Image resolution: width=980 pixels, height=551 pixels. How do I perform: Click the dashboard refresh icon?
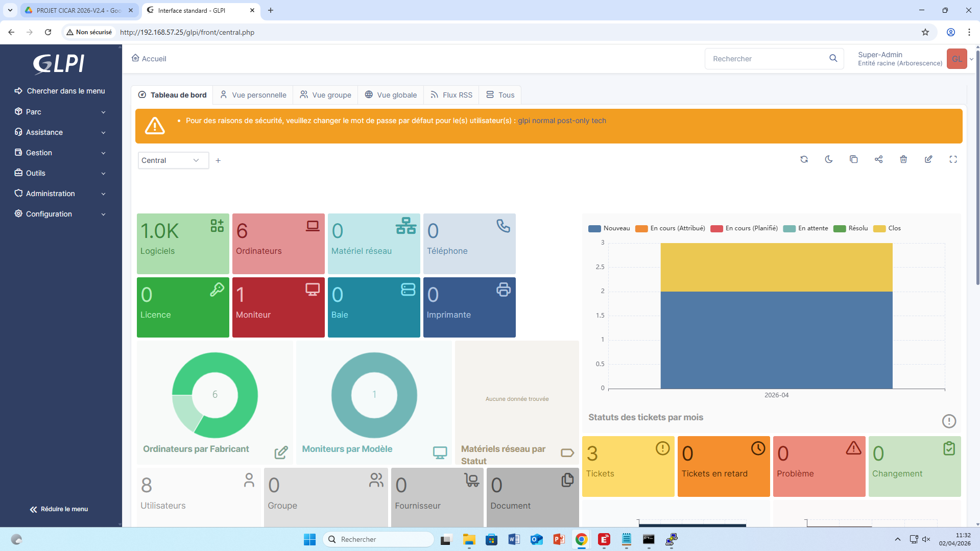(804, 159)
